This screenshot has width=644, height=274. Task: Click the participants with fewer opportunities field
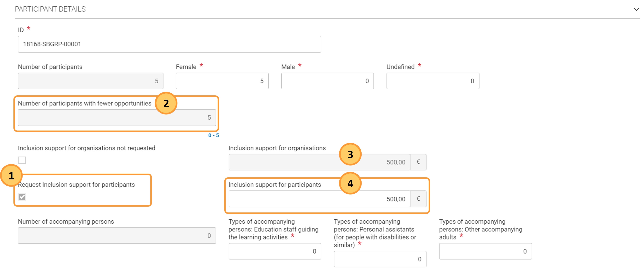[x=117, y=117]
